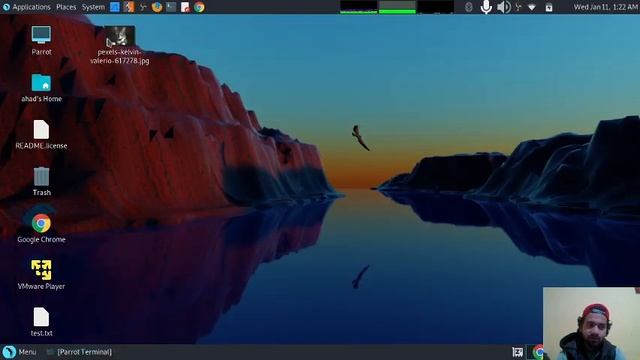Launch Firefox from the top panel
The image size is (640, 360).
point(157,7)
